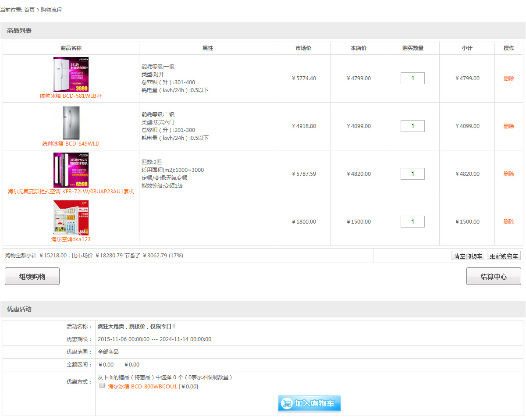
Task: Delete 海尔空调dsa123 from cart
Action: pyautogui.click(x=509, y=222)
